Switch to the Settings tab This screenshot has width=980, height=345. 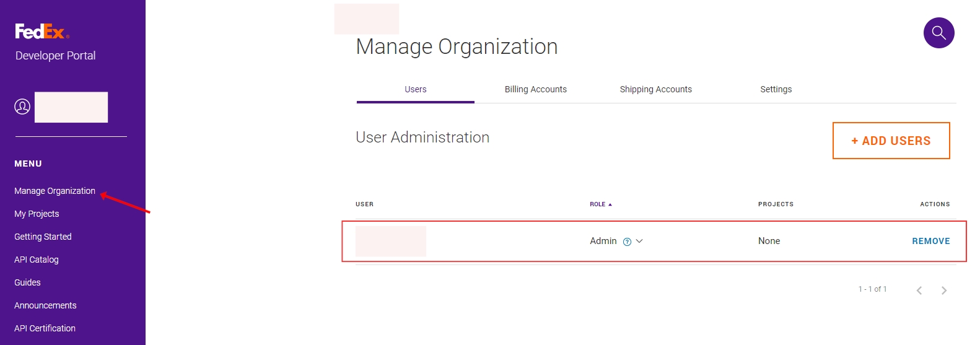coord(776,89)
